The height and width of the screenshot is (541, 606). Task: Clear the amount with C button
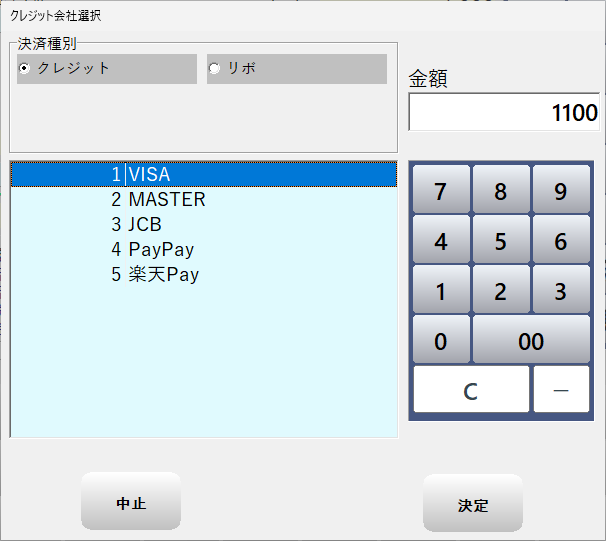[471, 390]
